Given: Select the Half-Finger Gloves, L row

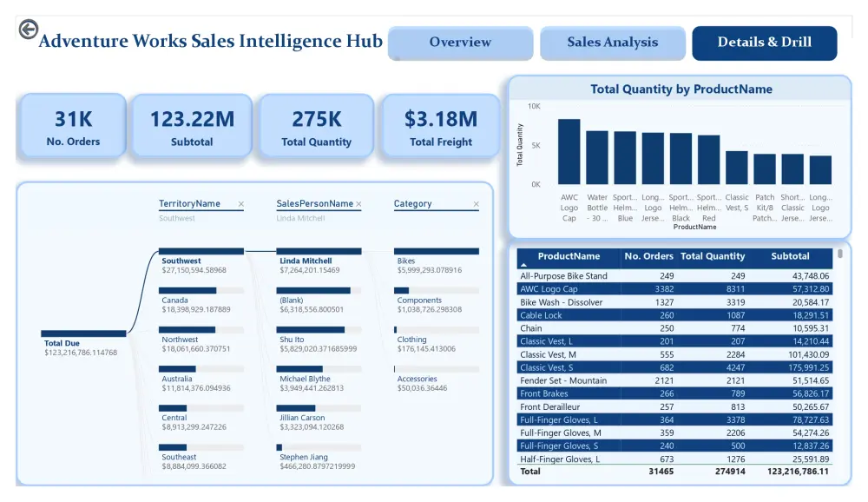Looking at the screenshot, I should click(674, 459).
